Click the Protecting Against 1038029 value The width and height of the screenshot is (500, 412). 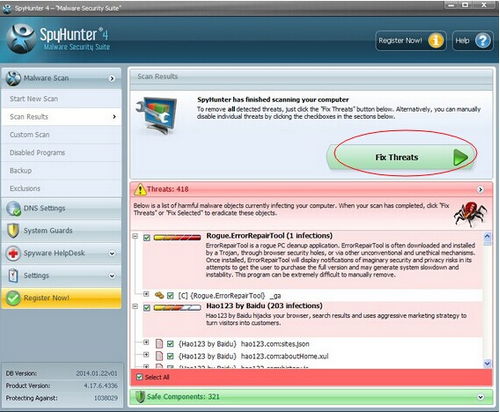coord(106,398)
